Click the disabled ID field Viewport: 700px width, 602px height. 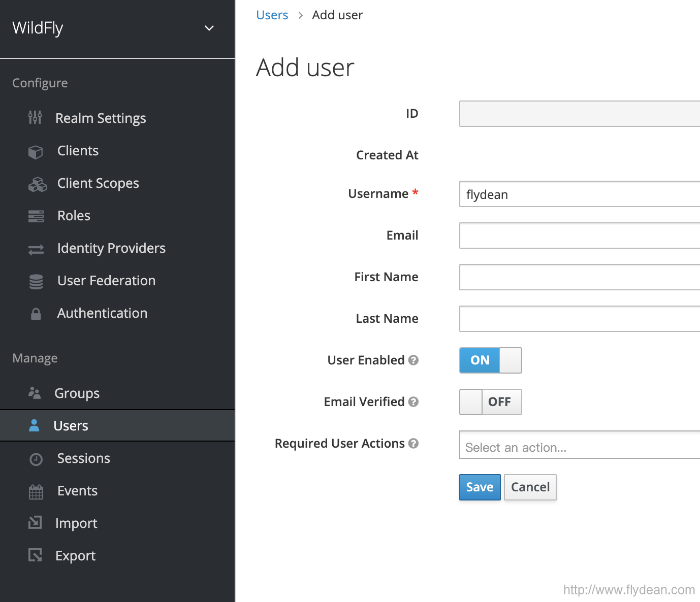580,114
